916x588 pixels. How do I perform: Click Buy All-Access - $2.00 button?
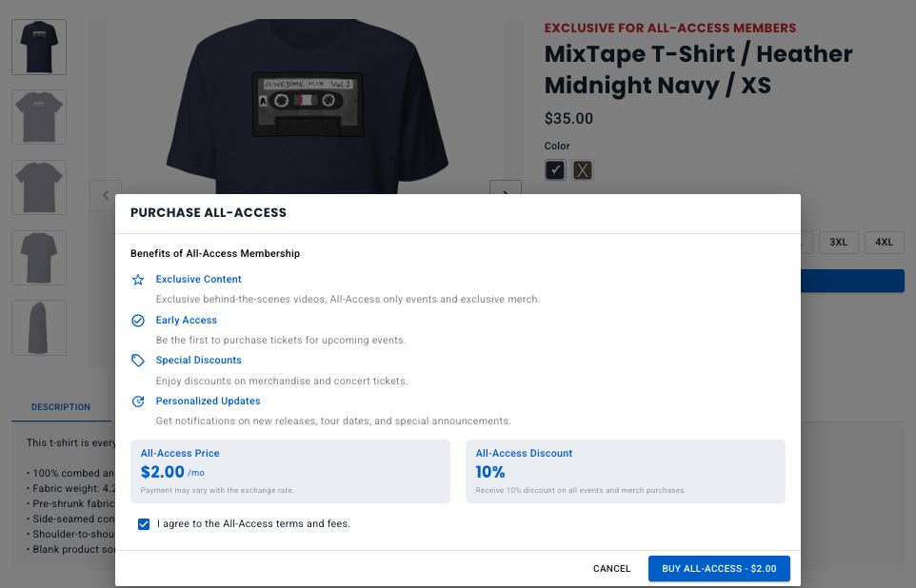[x=719, y=568]
